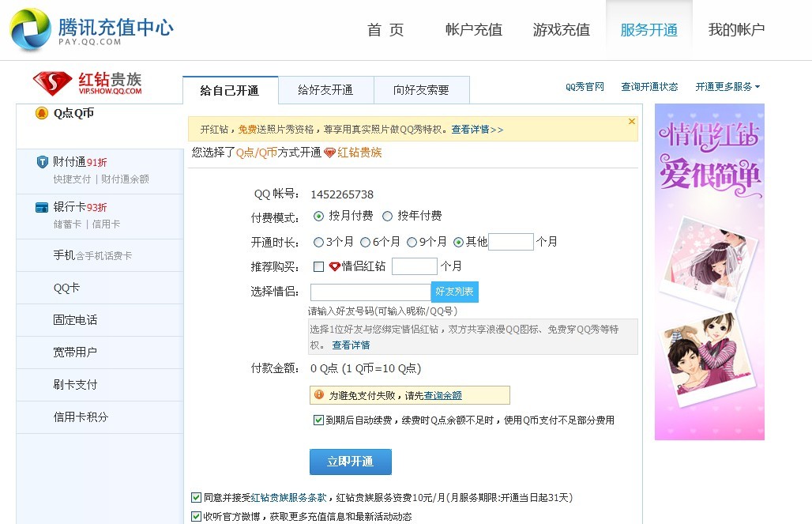Switch to the 给好友开通 tab
This screenshot has height=524, width=812.
(325, 90)
